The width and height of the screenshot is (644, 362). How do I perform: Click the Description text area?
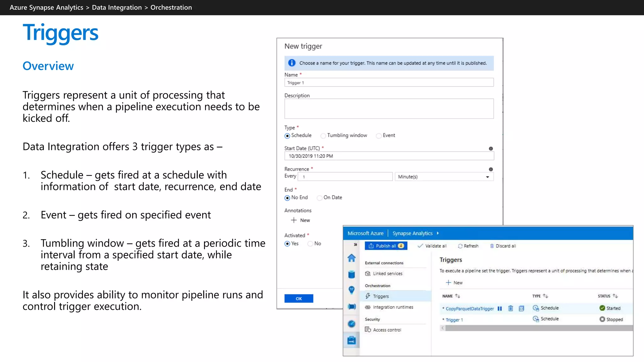(x=389, y=109)
